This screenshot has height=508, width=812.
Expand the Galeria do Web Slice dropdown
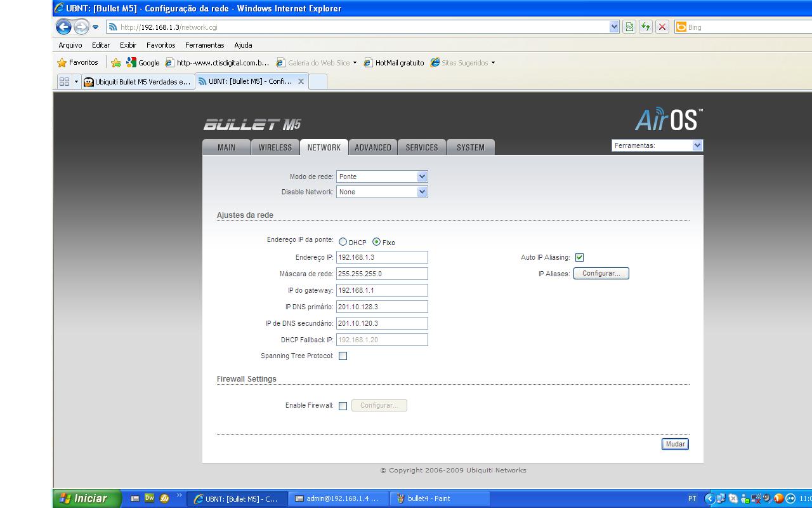tap(355, 63)
